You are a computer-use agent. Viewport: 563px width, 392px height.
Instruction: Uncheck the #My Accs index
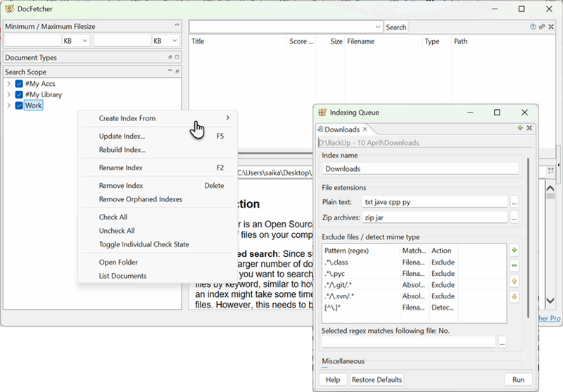point(19,84)
